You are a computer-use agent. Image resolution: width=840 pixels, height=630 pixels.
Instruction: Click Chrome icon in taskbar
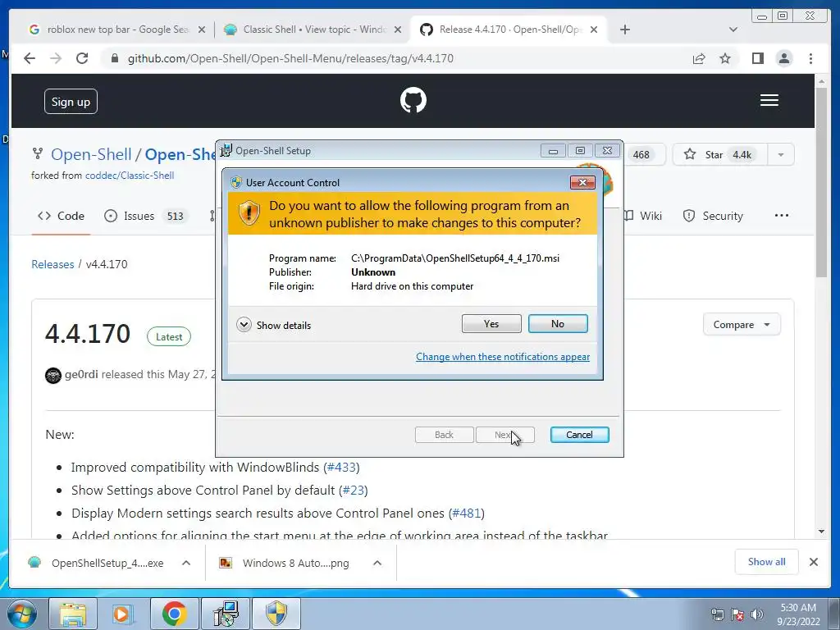tap(174, 614)
